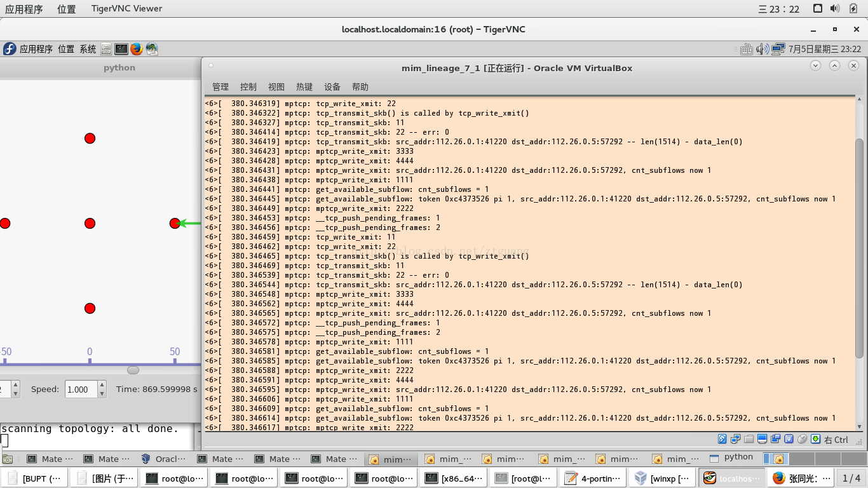Click the network computers icon in Fedora panel tray
Screen dimensions: 868x488
click(778, 49)
